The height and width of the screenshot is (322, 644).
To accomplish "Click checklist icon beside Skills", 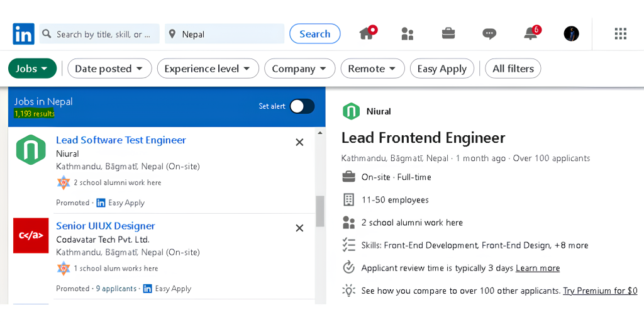I will [348, 245].
